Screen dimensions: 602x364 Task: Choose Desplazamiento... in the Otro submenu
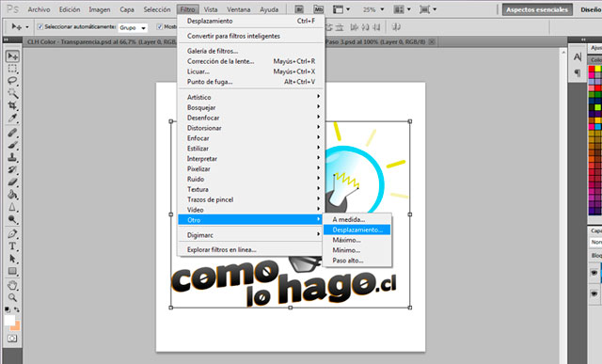tap(357, 229)
